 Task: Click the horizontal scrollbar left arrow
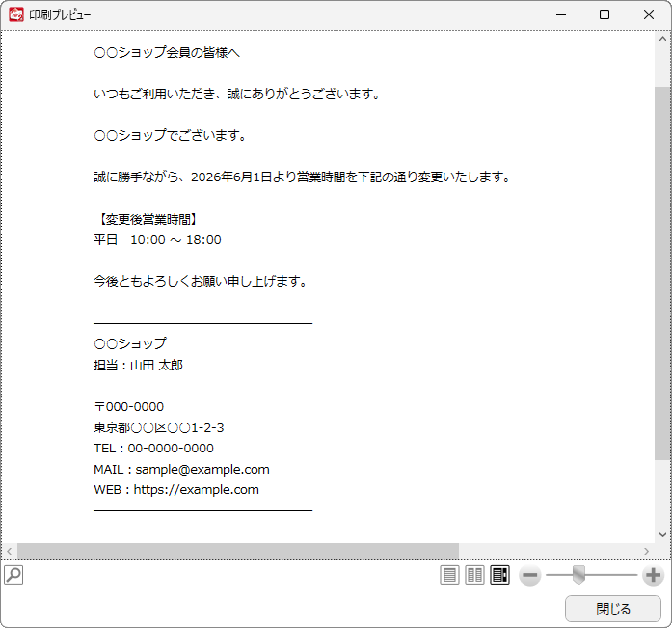[9, 551]
